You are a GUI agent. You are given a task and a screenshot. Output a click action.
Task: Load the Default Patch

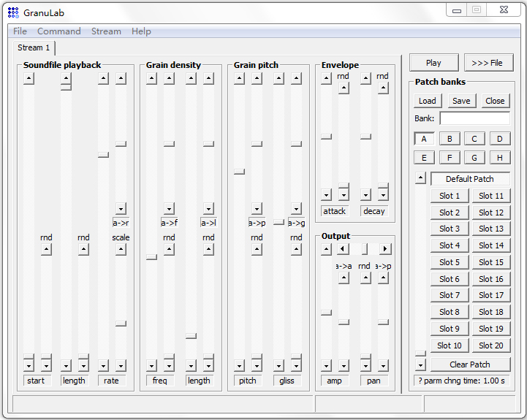coord(470,179)
